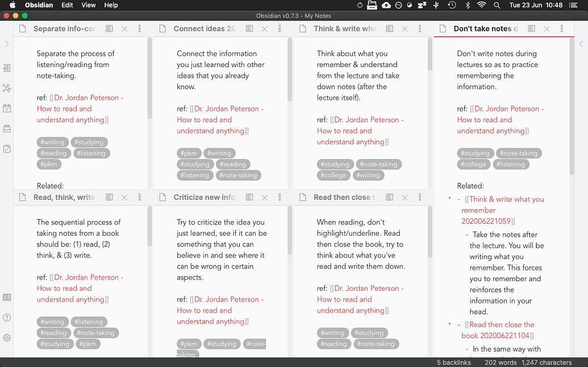
Task: Toggle preview mode for the 'Separate info' note
Action: [x=109, y=28]
